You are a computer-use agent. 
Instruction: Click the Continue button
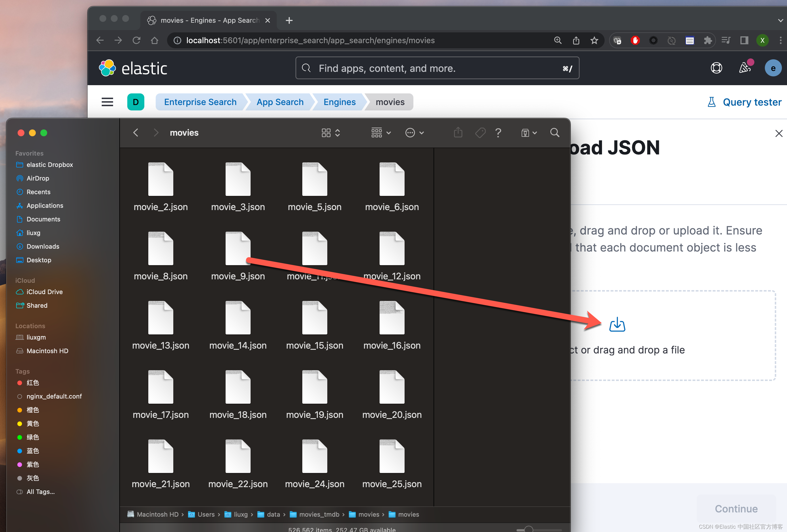click(x=736, y=508)
